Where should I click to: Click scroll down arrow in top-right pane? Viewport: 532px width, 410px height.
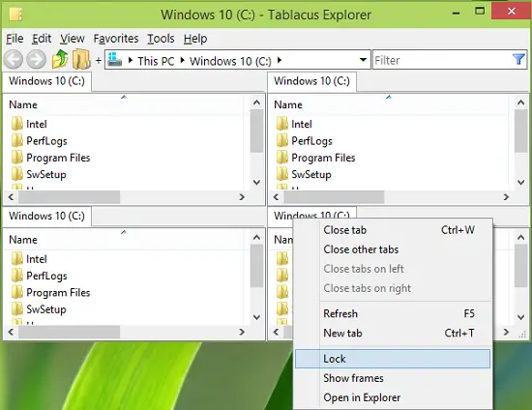click(521, 183)
